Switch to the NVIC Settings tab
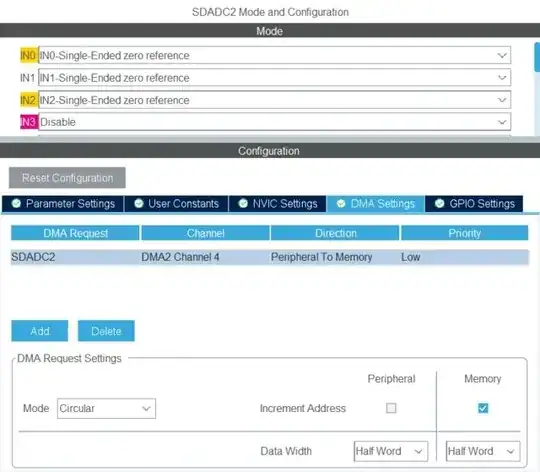The width and height of the screenshot is (540, 472). point(278,204)
